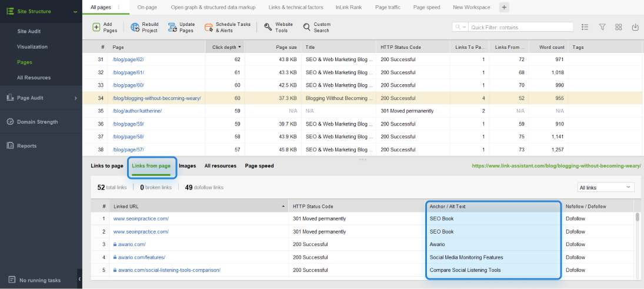Open /blog/blogging-without-becoming-weary/ page link
644x289 pixels.
click(x=156, y=98)
